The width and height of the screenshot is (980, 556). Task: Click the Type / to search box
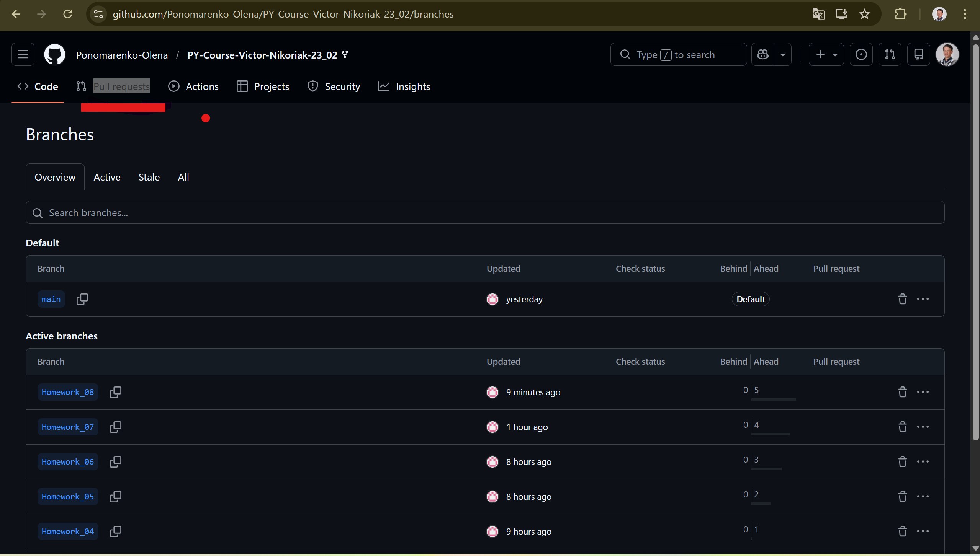click(x=678, y=55)
